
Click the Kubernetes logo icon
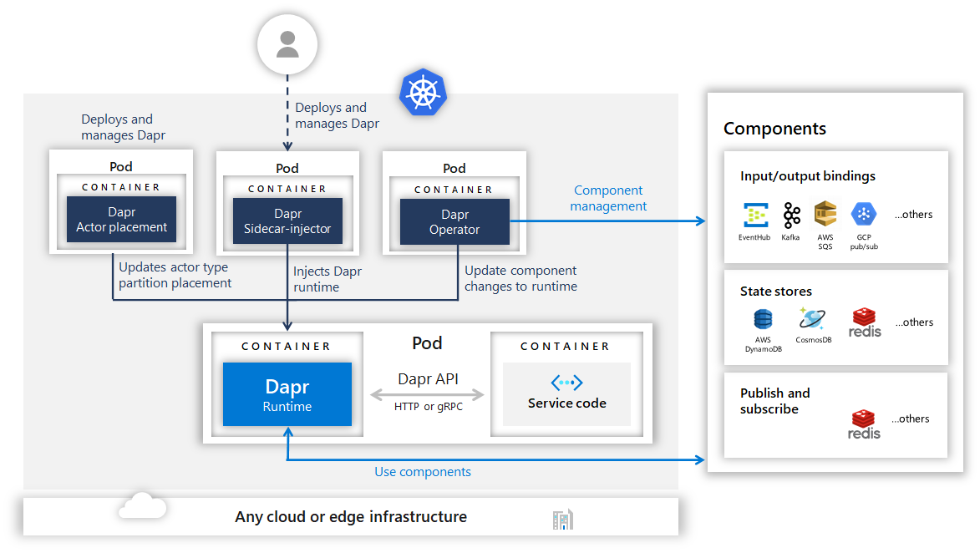pyautogui.click(x=423, y=93)
